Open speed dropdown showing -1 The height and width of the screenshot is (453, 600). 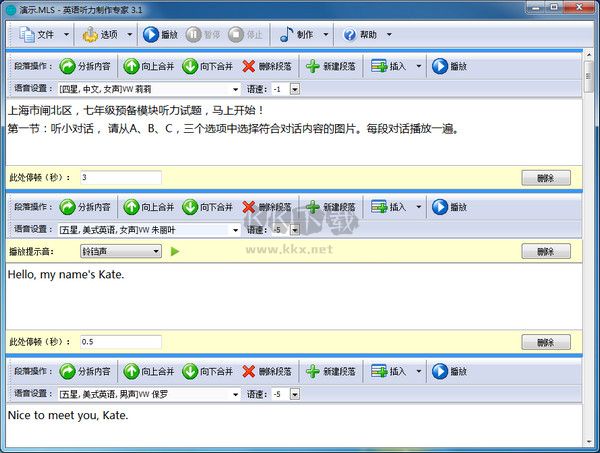coord(294,89)
